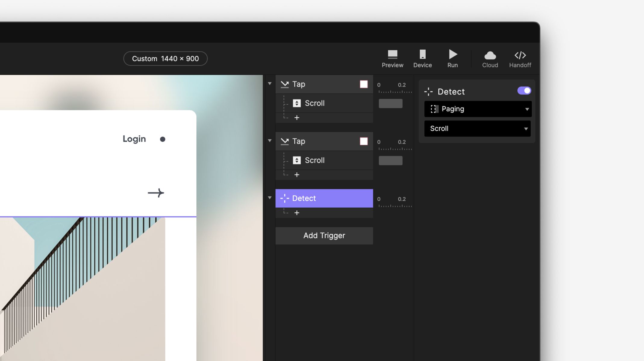The image size is (644, 361).
Task: Click the first Scroll timeline duration bar
Action: pos(390,103)
